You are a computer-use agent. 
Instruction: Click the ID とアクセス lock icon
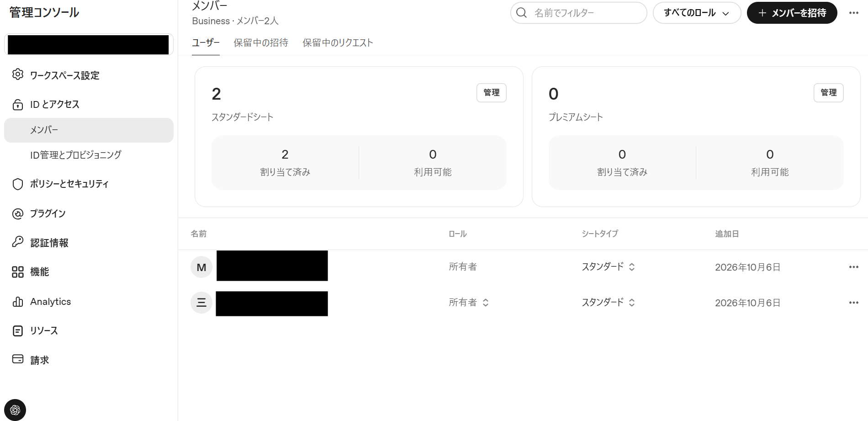point(18,105)
